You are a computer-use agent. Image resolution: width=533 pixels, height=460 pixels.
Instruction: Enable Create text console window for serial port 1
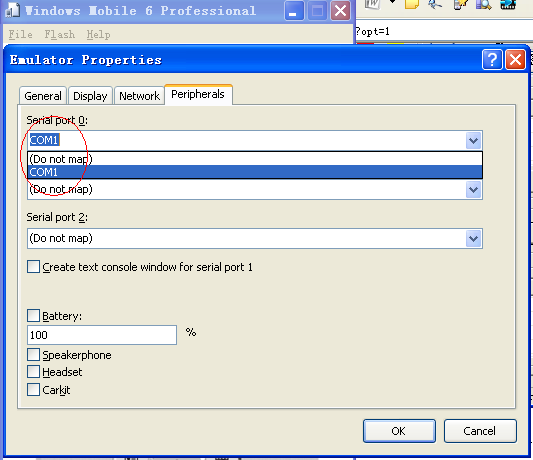33,267
